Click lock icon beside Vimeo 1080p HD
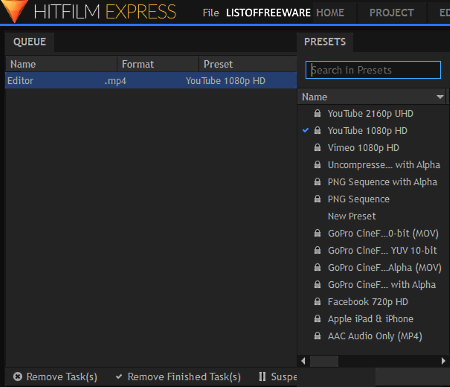This screenshot has width=450, height=387. coord(317,147)
